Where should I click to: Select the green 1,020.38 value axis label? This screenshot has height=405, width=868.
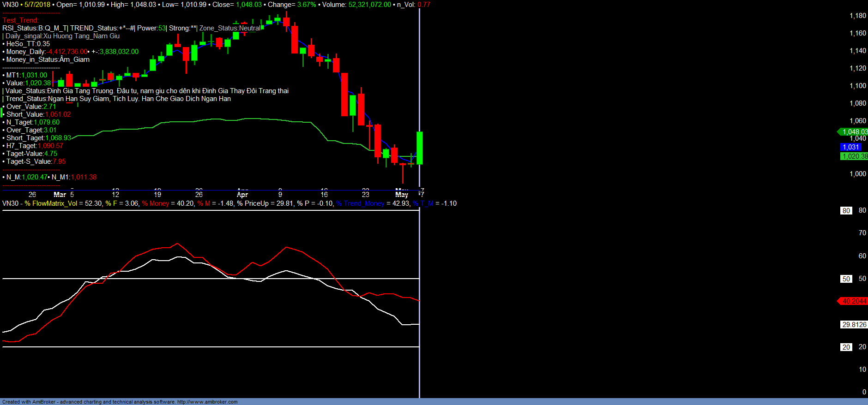tap(854, 156)
